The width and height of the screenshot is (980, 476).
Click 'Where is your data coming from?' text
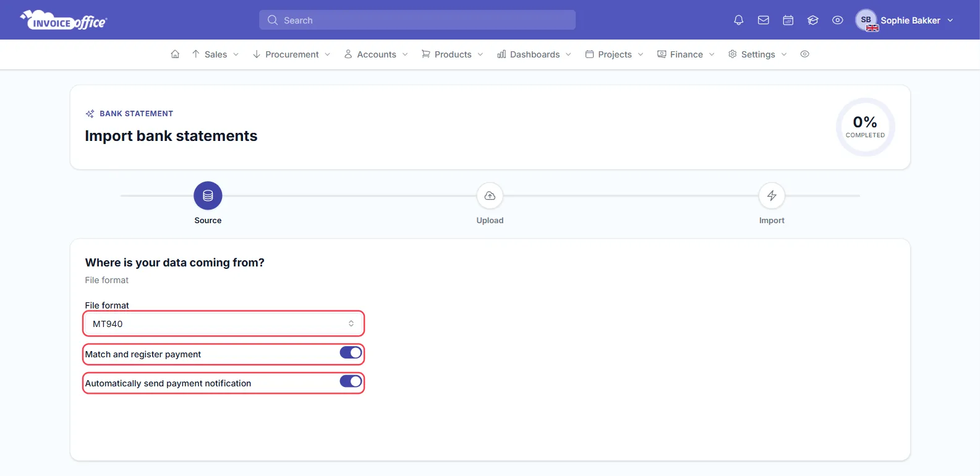175,263
